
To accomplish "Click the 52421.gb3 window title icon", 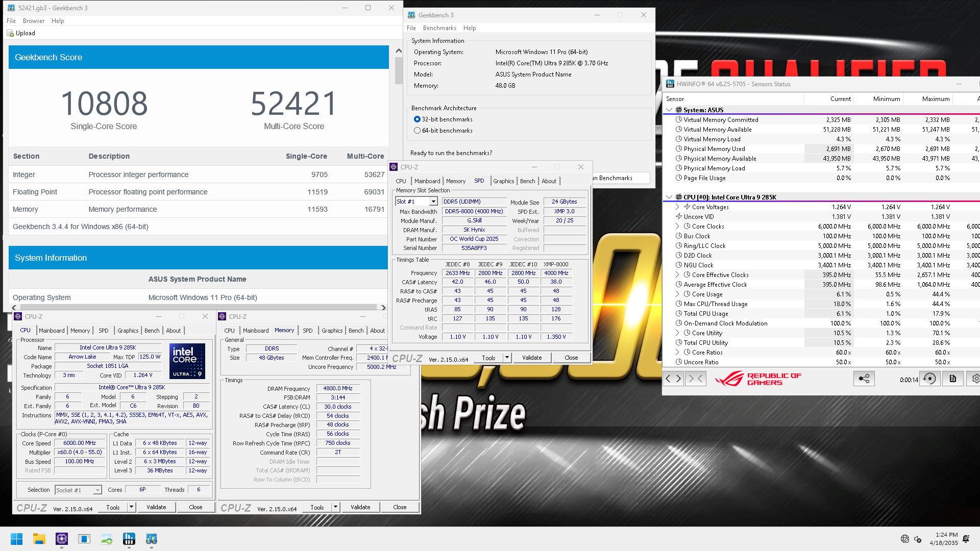I will pos(11,8).
